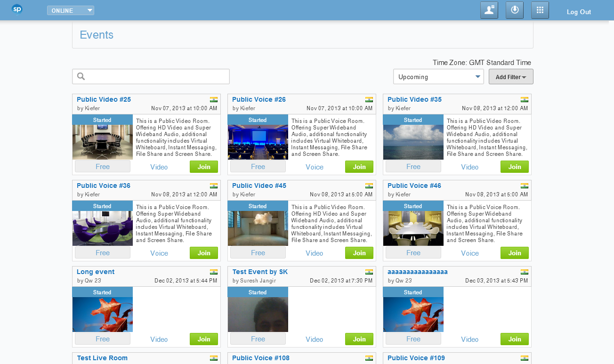Viewport: 614px width, 364px height.
Task: Click the India flag on Public Voice #46
Action: pos(525,186)
